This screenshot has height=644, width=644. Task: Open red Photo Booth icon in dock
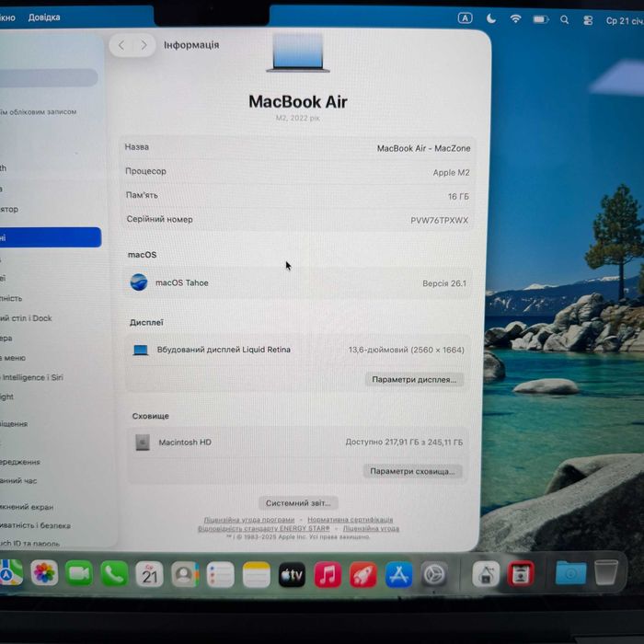point(521,573)
